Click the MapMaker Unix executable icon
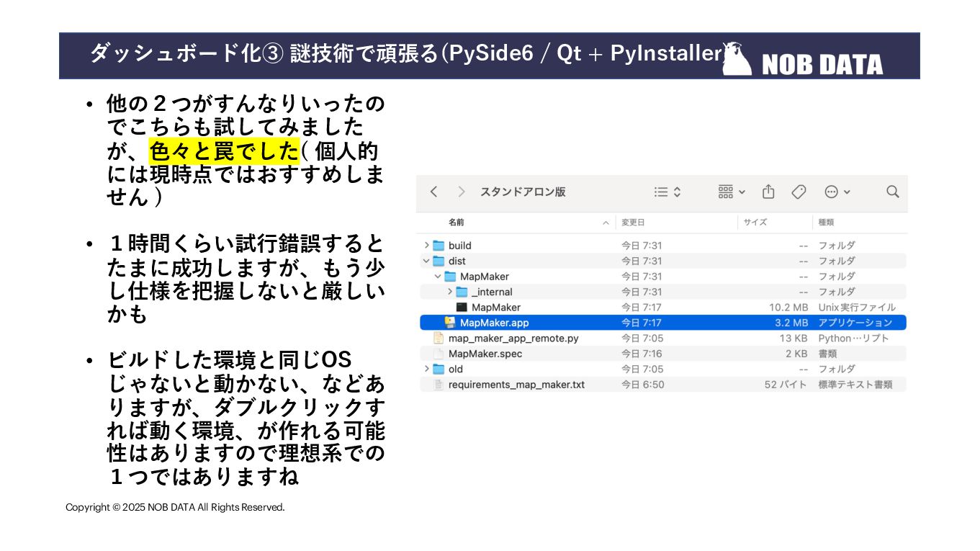The image size is (980, 551). point(462,308)
